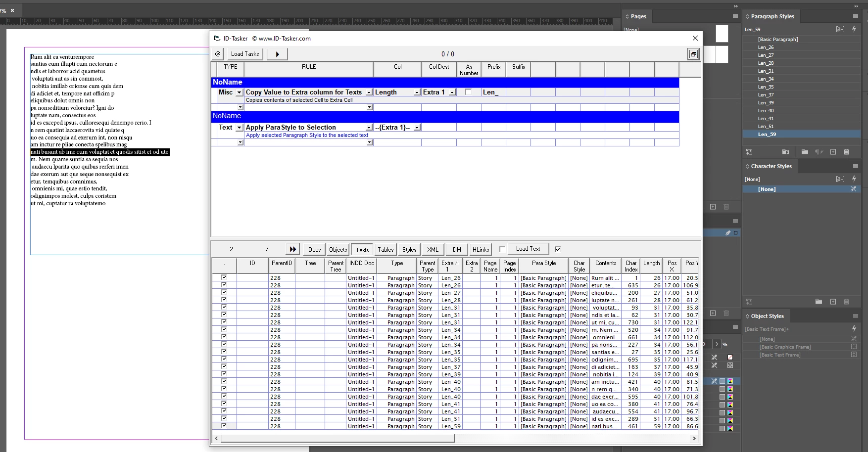Open the Paragraph Styles panel menu

coord(855,16)
